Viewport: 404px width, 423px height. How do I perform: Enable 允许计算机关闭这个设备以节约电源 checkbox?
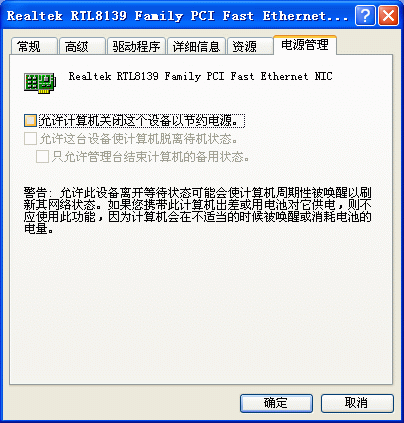(30, 121)
